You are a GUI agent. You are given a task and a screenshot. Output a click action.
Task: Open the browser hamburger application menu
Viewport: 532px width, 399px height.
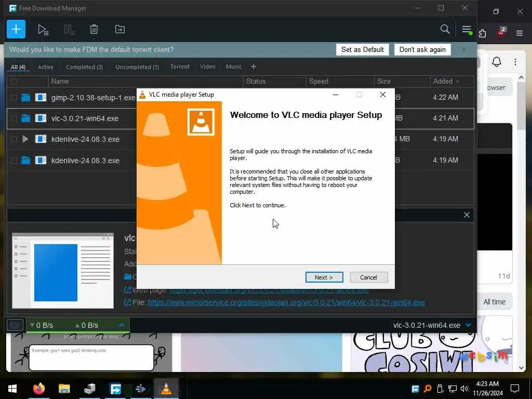pyautogui.click(x=519, y=33)
